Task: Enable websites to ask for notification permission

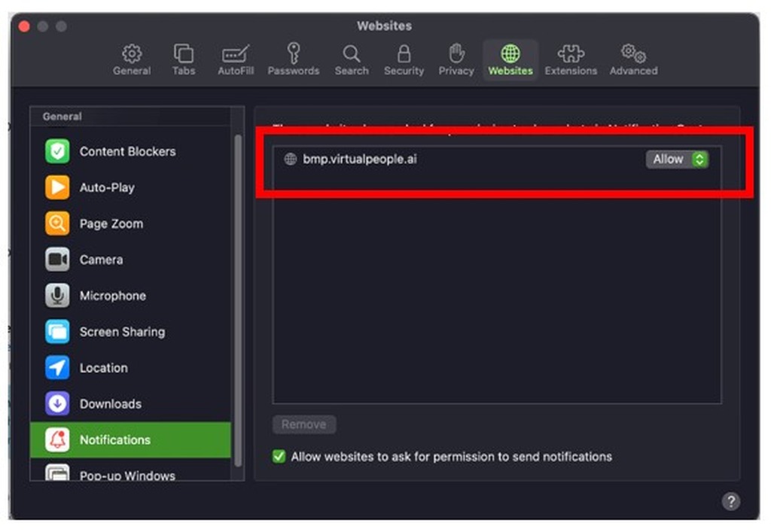Action: pyautogui.click(x=279, y=457)
